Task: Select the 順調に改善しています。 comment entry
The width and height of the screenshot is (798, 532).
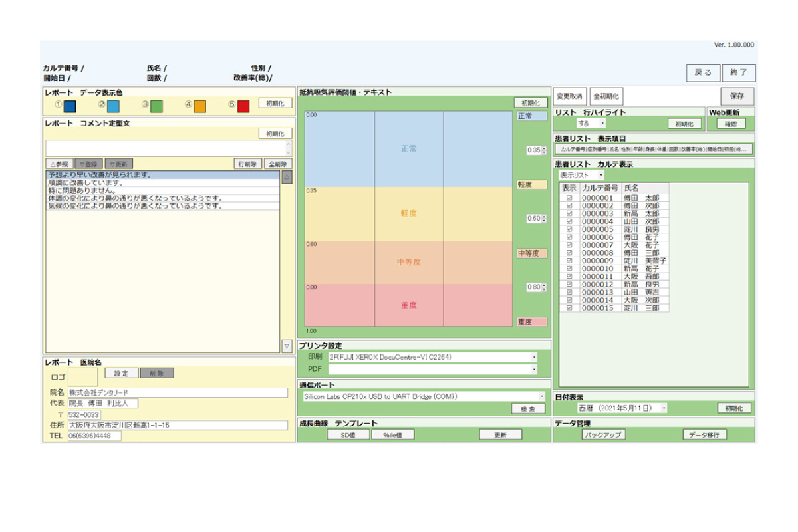Action: pos(162,182)
